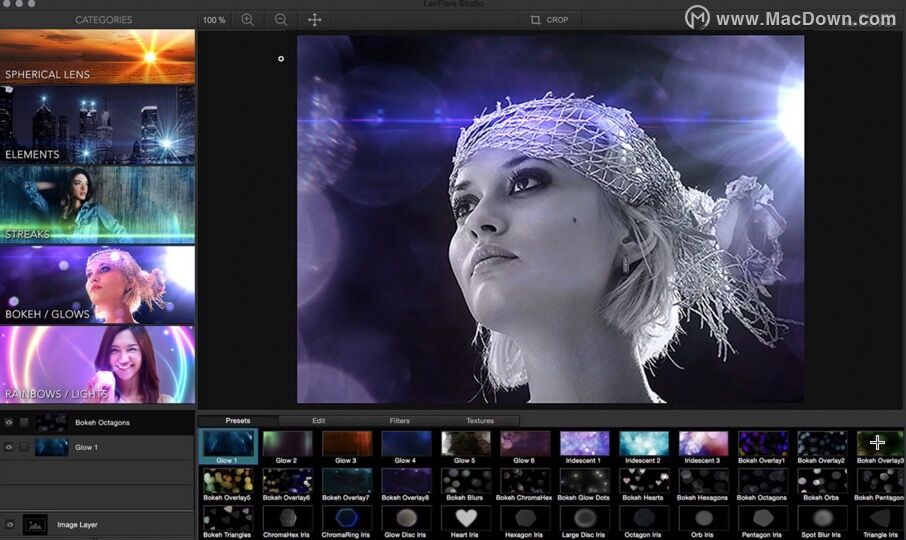Pick the Glow 6 preset
906x540 pixels.
coord(525,447)
